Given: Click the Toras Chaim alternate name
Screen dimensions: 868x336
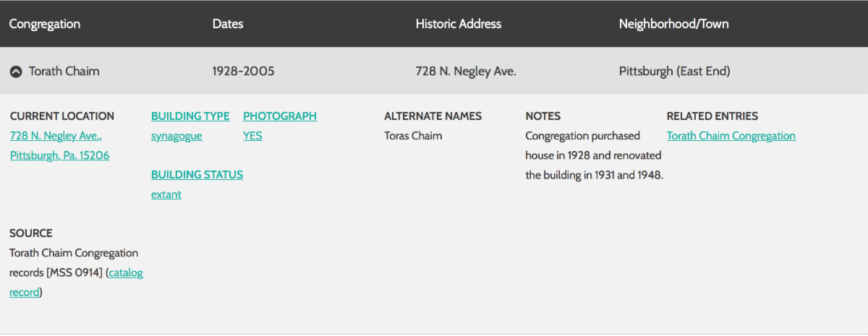Looking at the screenshot, I should pos(413,136).
